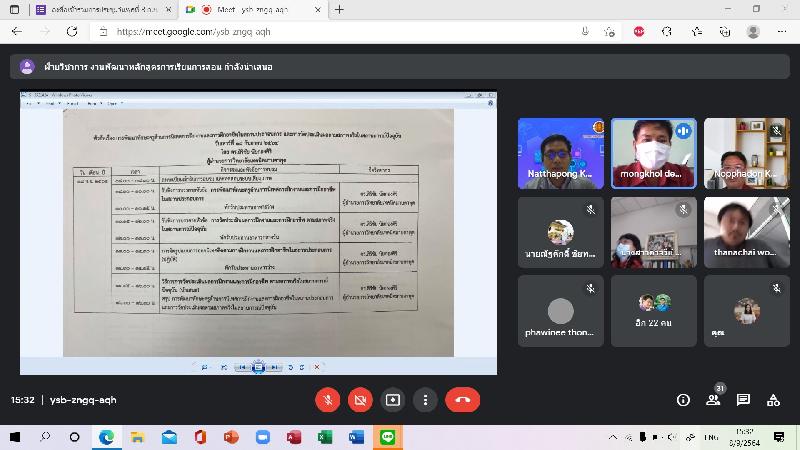Unmute the microphone in Meet
The image size is (800, 450).
click(327, 399)
